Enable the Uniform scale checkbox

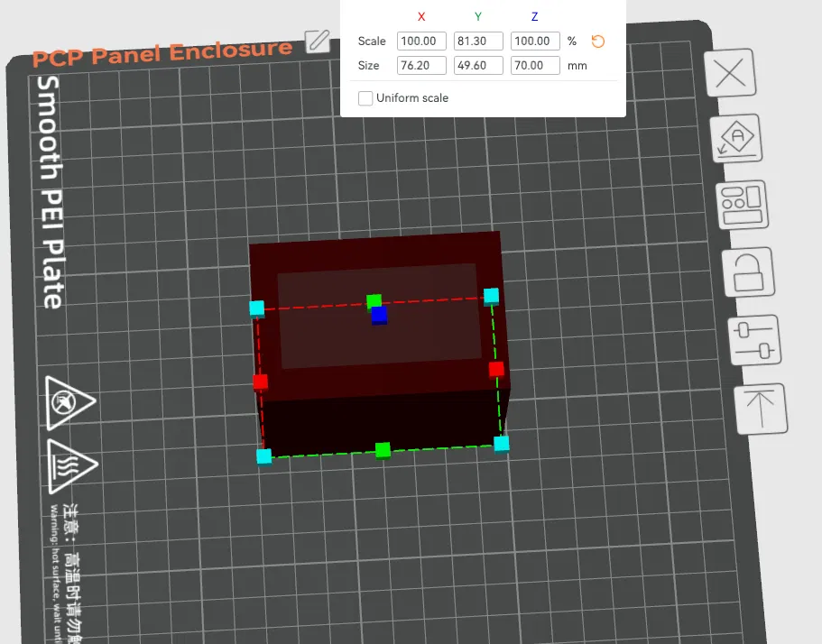click(365, 98)
